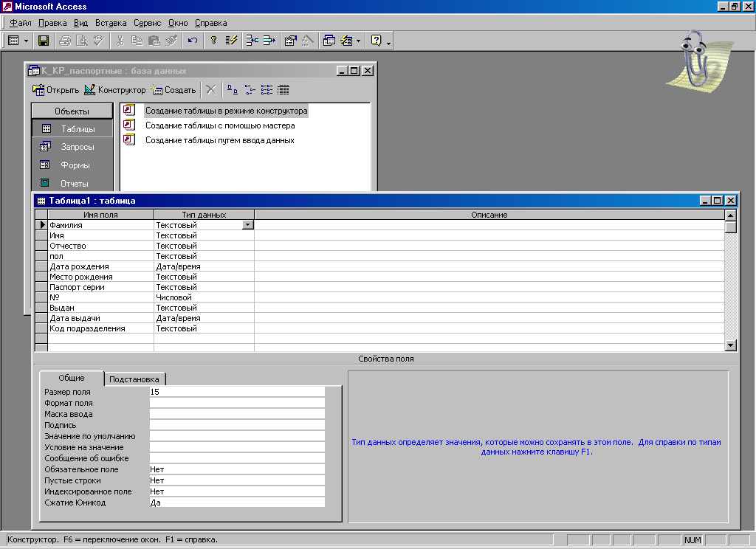Run the Spelling check icon
The height and width of the screenshot is (549, 756).
(99, 41)
